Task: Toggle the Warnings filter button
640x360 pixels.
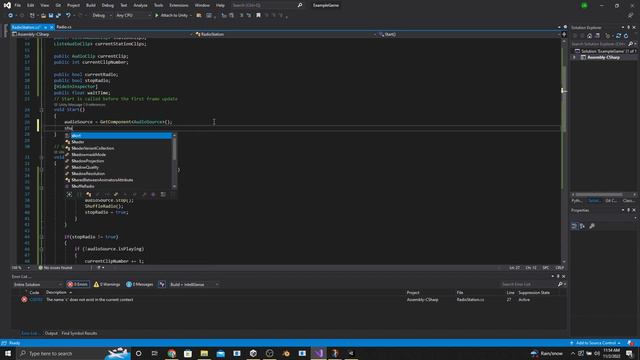Action: coord(107,284)
